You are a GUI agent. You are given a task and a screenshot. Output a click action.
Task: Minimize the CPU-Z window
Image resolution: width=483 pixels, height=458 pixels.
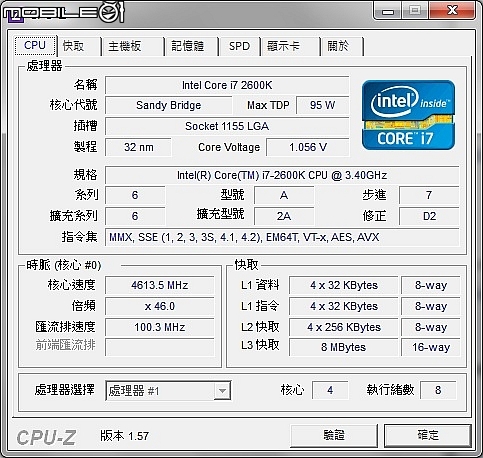pyautogui.click(x=388, y=11)
